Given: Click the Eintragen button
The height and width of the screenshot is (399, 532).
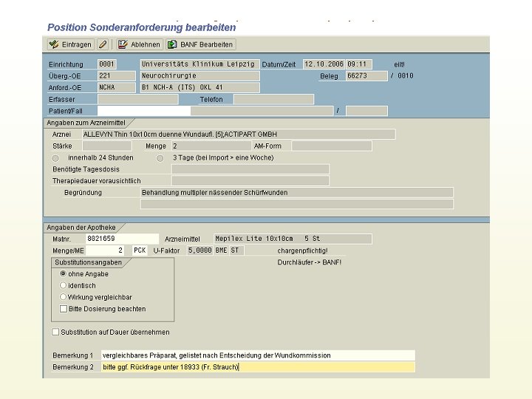Looking at the screenshot, I should pos(71,44).
